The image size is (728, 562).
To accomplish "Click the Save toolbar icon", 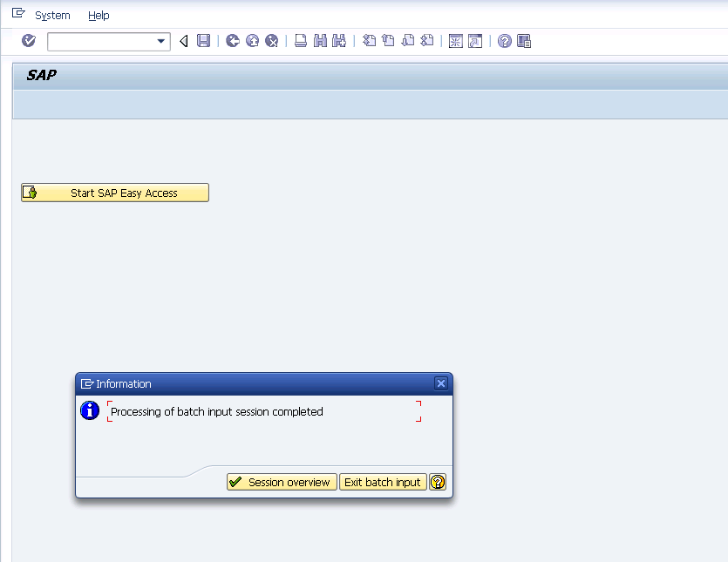I will [x=203, y=41].
